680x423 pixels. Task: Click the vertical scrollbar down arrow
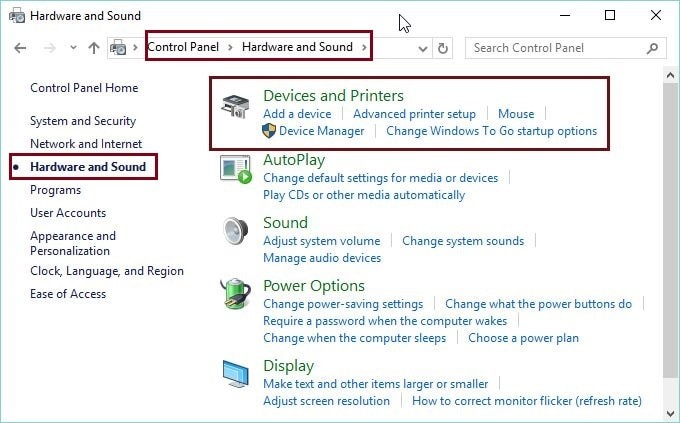[x=670, y=413]
